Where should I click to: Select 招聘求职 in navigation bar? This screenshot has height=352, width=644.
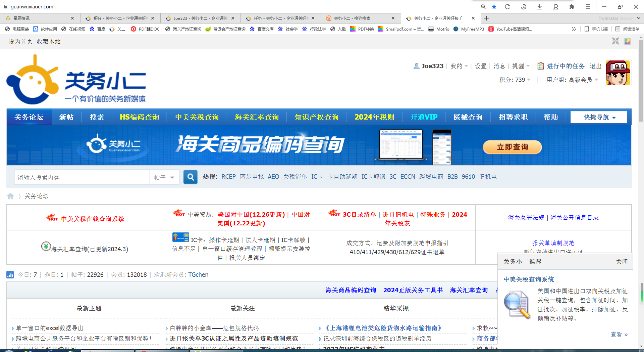513,117
